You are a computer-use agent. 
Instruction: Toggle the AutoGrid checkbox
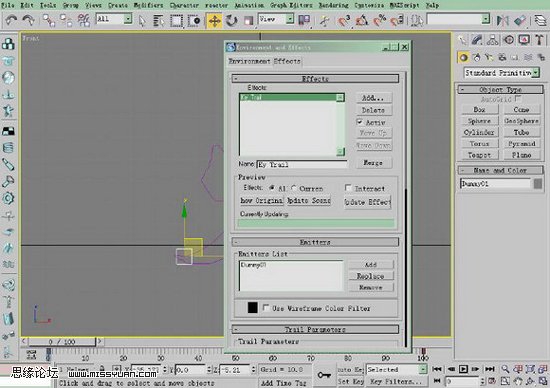(x=518, y=99)
